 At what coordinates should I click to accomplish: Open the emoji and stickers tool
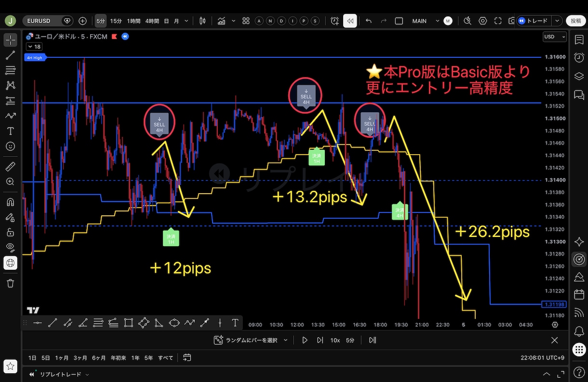click(x=10, y=146)
